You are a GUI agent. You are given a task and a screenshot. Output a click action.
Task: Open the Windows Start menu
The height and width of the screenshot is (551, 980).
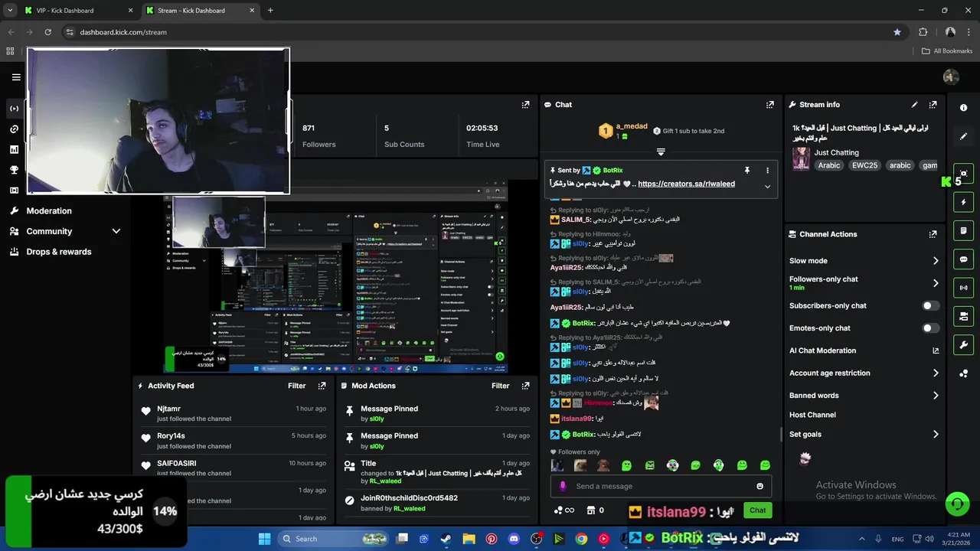coord(264,539)
